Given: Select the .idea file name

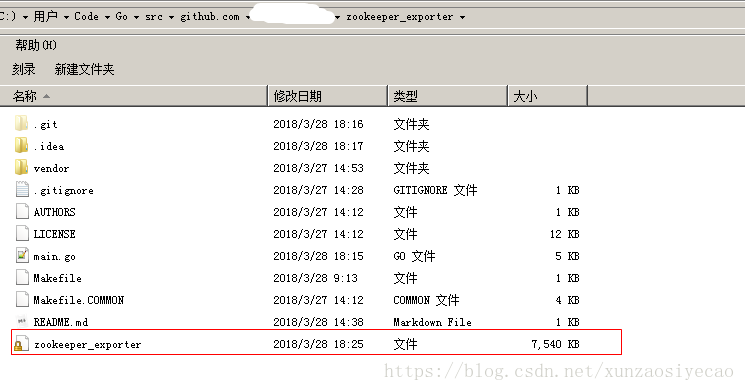Looking at the screenshot, I should pos(49,146).
